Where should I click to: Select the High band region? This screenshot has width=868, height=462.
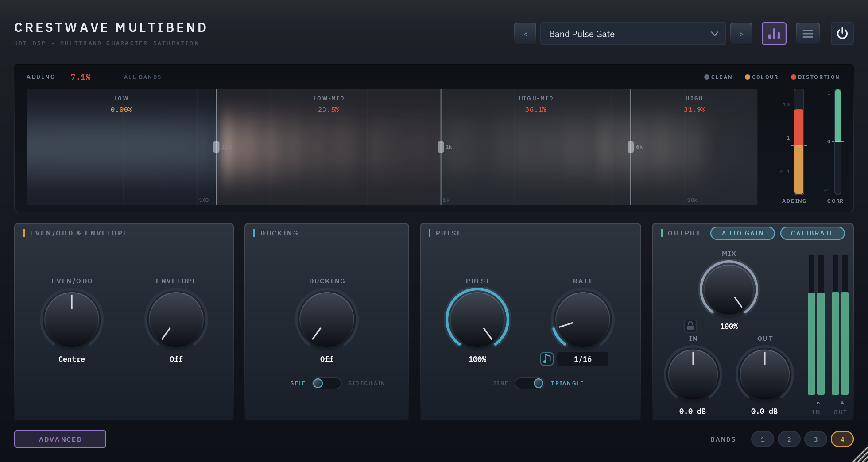click(694, 147)
